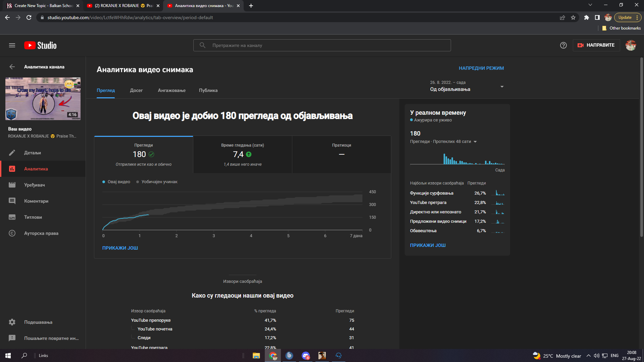
Task: Click the YouTube почетна table row
Action: coord(243,329)
